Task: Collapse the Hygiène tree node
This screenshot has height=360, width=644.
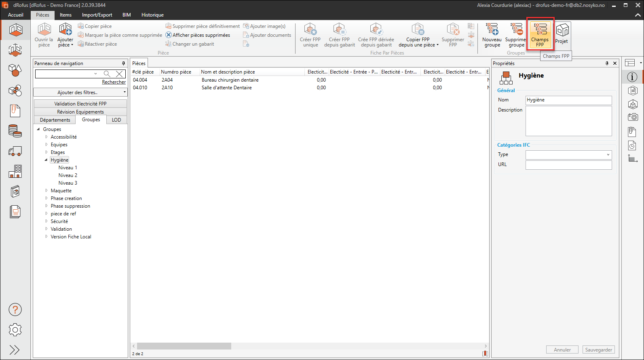Action: pos(46,160)
